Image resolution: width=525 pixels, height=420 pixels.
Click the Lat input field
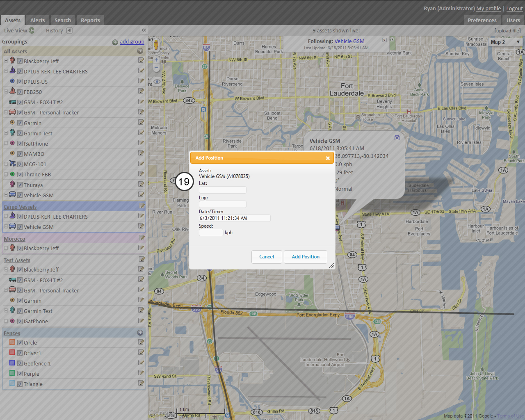[x=222, y=189]
